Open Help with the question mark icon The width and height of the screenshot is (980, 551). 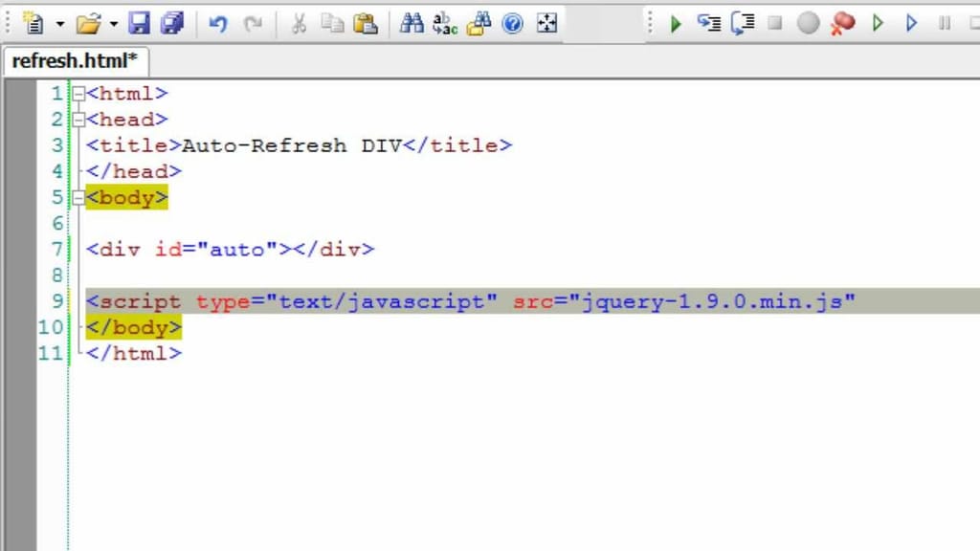pos(513,24)
